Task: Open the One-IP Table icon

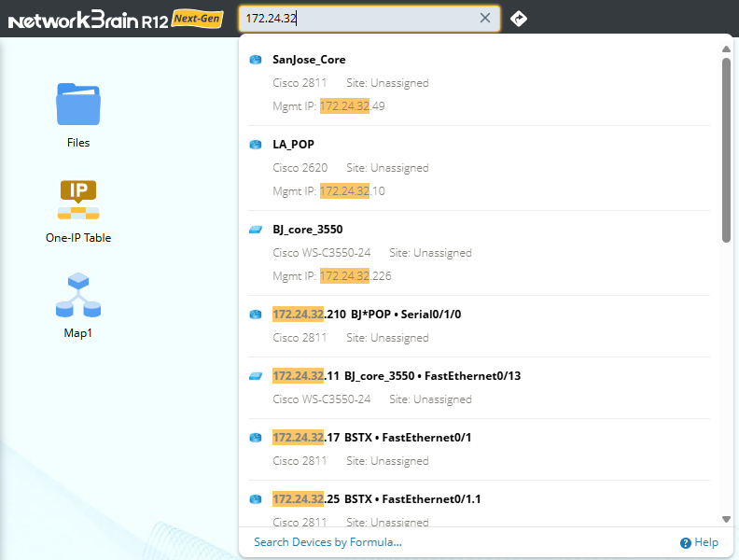Action: (78, 201)
